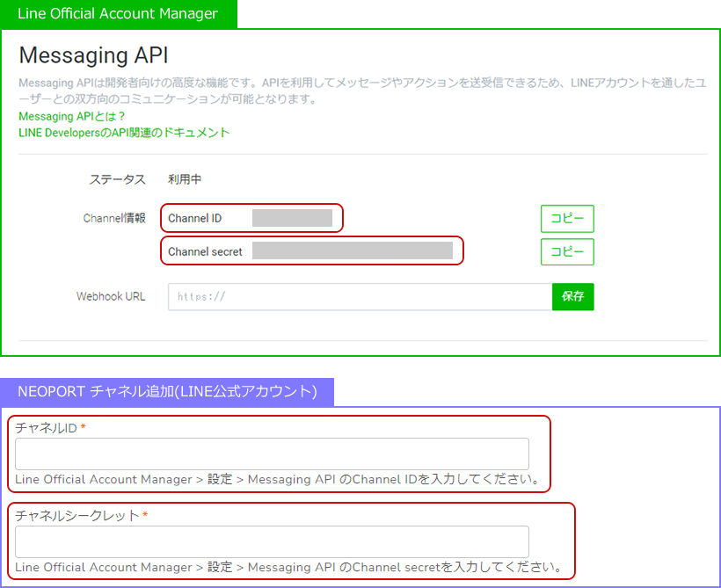This screenshot has height=588, width=721.
Task: Click the NEOPORT チャネル追加 header
Action: pos(167,392)
